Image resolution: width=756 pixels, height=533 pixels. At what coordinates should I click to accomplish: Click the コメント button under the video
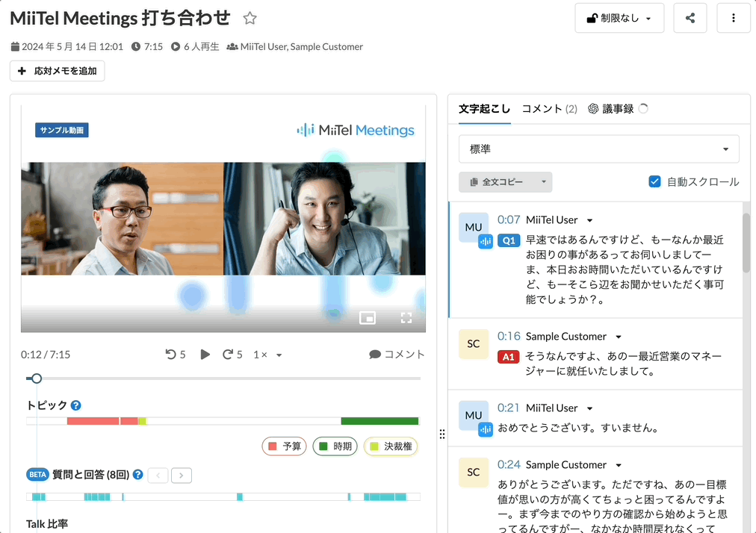(397, 355)
